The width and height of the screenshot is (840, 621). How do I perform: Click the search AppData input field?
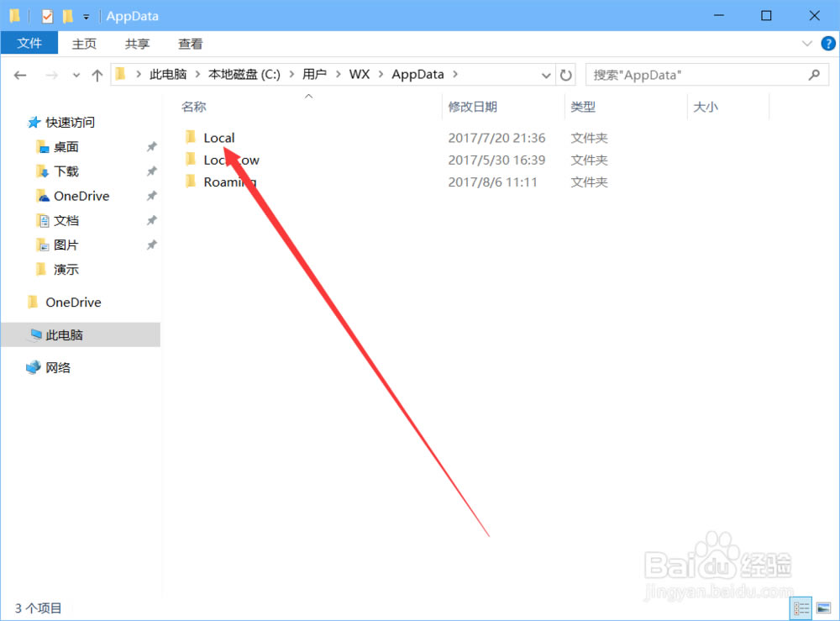coord(696,75)
